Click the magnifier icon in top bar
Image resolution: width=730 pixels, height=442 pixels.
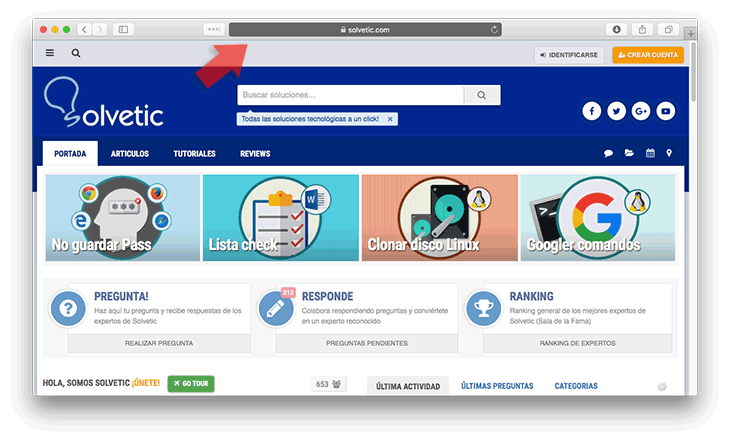click(x=76, y=53)
